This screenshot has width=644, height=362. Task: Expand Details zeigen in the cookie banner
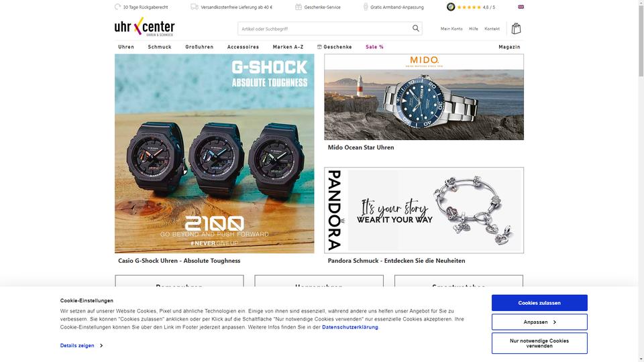81,346
